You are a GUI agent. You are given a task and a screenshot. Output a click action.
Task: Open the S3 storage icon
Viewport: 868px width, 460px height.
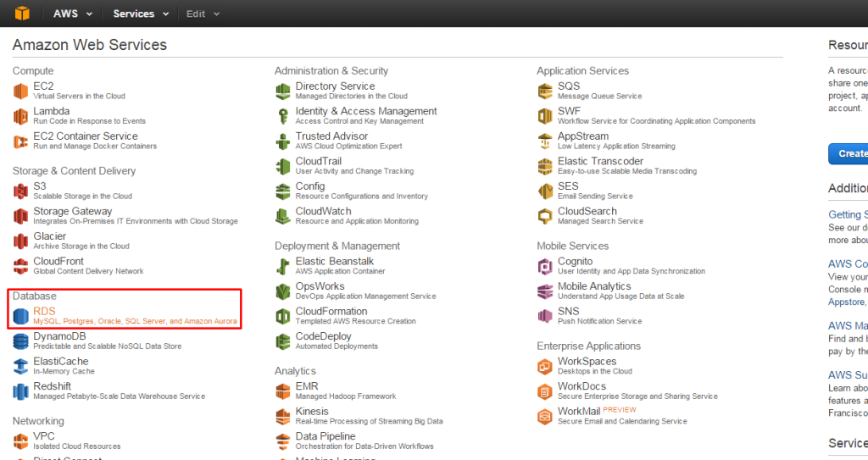[20, 191]
